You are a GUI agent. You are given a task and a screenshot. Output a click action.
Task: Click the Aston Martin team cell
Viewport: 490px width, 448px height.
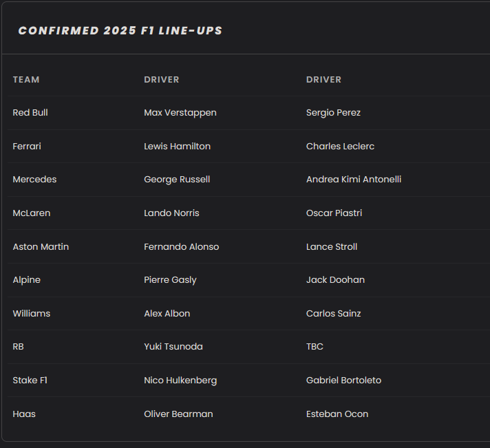(41, 247)
